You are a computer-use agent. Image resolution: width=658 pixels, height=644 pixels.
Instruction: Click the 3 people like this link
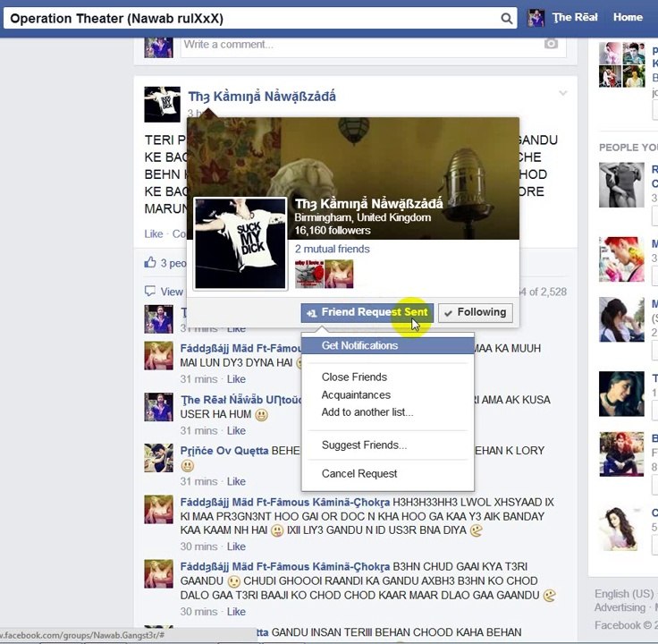(x=173, y=263)
